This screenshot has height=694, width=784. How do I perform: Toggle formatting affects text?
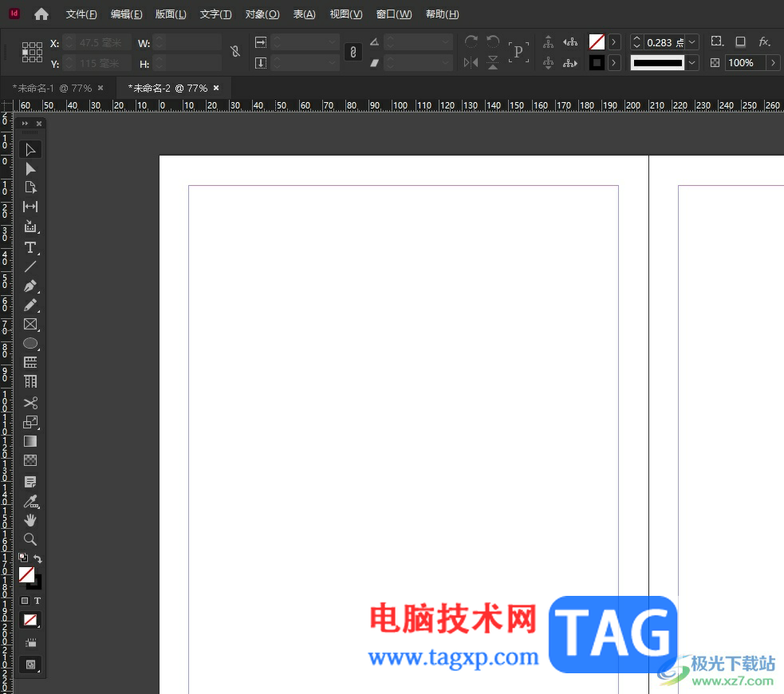37,601
